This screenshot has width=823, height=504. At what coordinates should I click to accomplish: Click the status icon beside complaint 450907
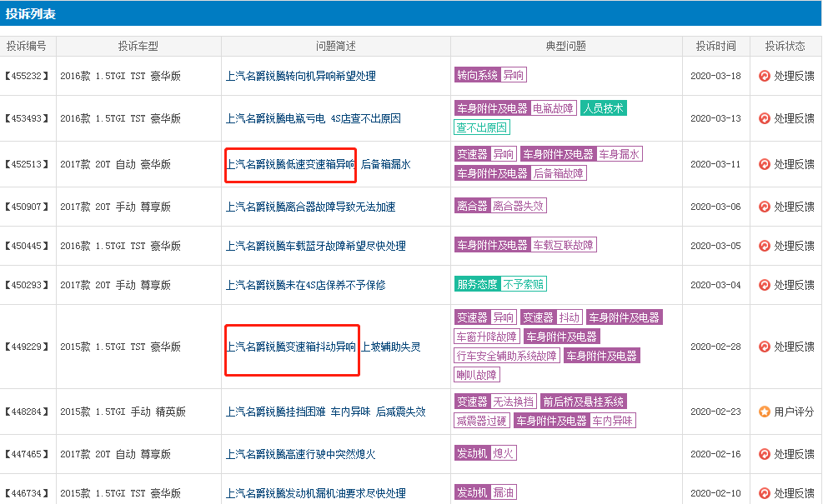pos(764,207)
